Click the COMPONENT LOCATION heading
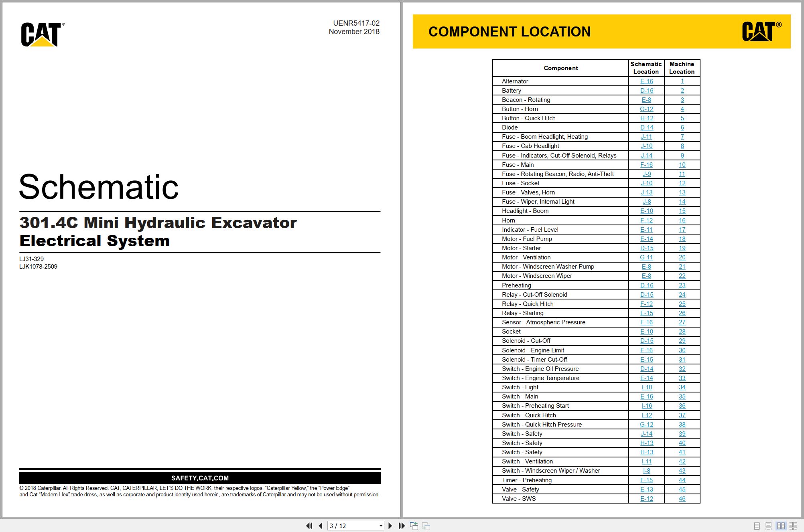 pos(510,32)
